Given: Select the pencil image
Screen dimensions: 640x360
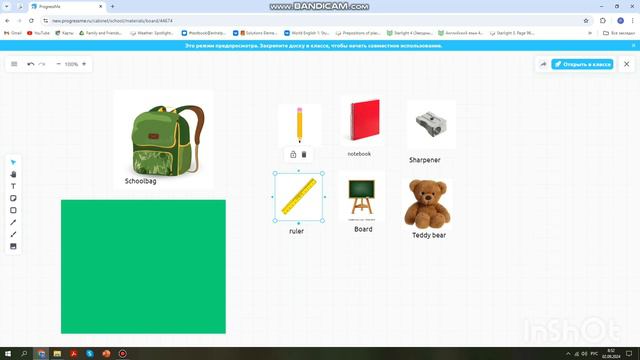Looking at the screenshot, I should coord(300,125).
